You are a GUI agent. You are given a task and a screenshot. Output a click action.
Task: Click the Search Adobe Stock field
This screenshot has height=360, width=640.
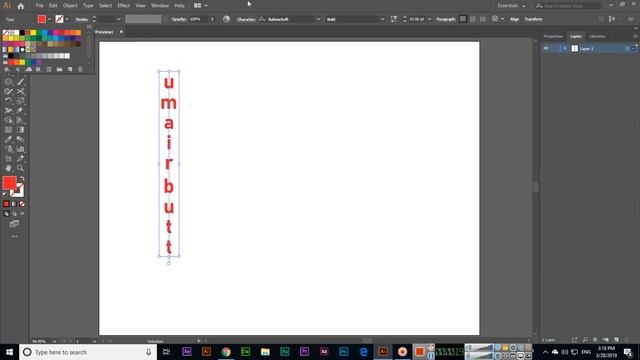(569, 6)
